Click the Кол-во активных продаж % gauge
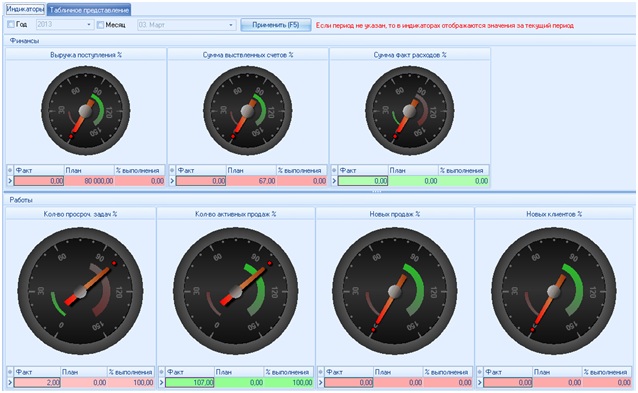The image size is (638, 393). 236,291
